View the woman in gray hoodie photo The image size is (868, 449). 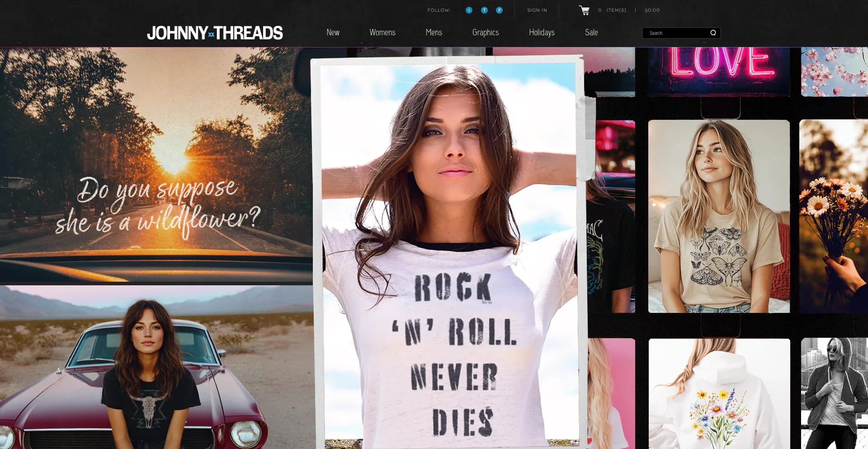click(x=835, y=393)
